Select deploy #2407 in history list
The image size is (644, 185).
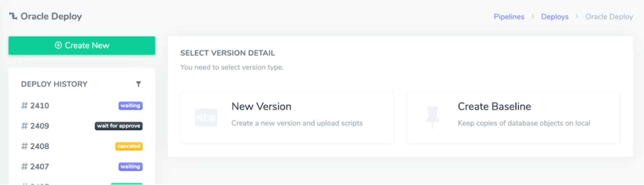click(39, 167)
